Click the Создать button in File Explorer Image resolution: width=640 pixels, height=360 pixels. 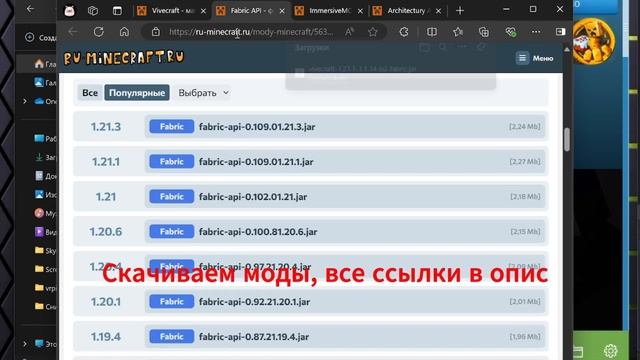coord(41,38)
